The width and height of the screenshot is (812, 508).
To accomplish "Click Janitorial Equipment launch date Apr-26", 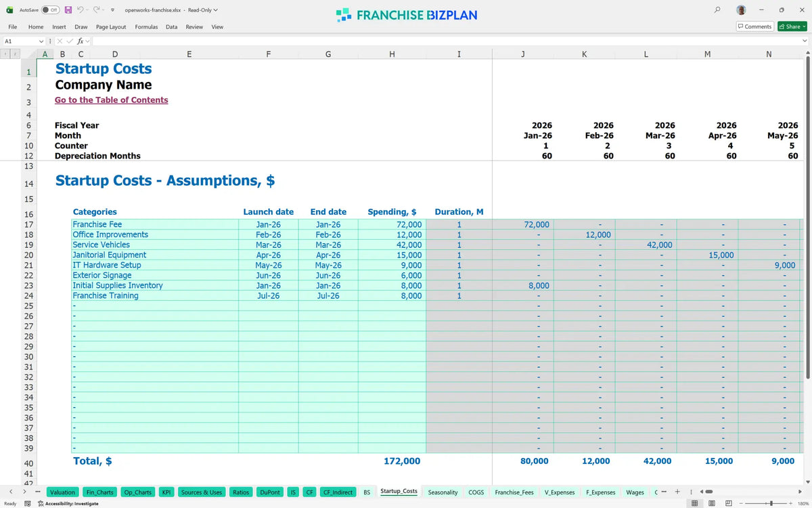I will click(x=268, y=255).
